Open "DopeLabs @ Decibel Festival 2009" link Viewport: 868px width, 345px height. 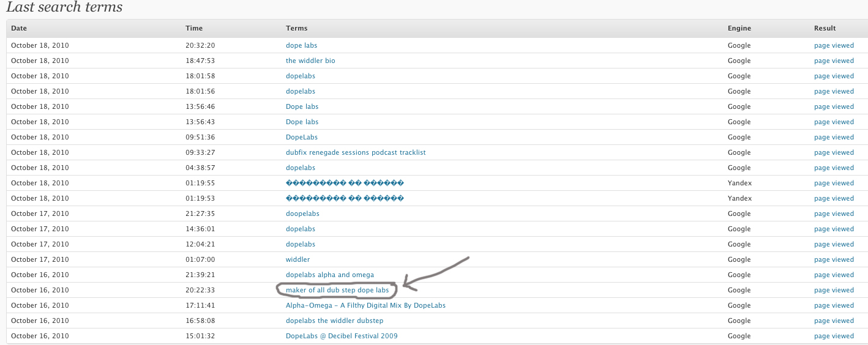click(x=342, y=336)
